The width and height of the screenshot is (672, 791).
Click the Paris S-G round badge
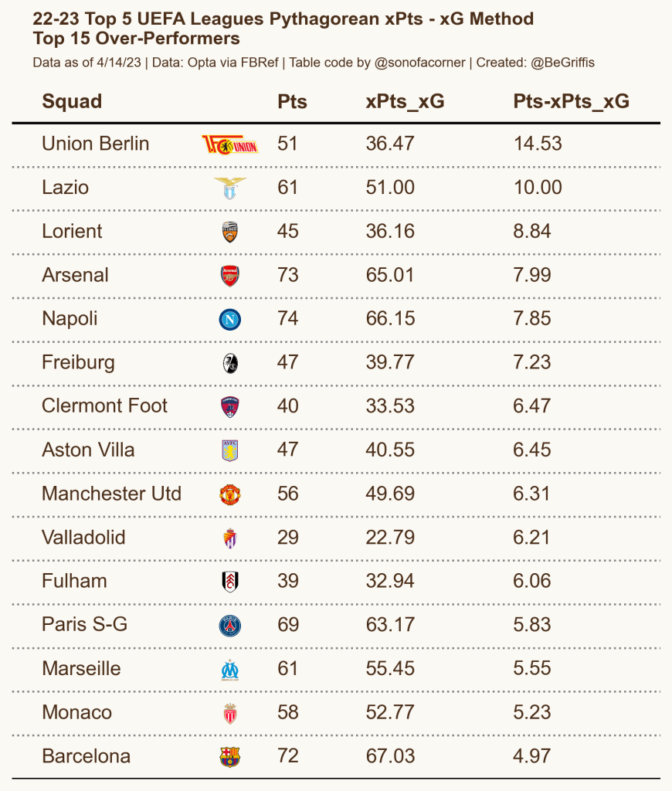tap(229, 625)
